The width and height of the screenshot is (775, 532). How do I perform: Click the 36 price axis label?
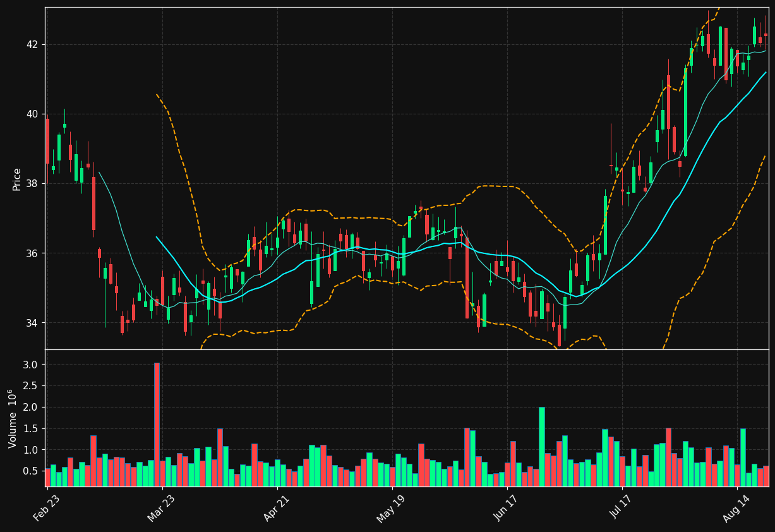32,253
